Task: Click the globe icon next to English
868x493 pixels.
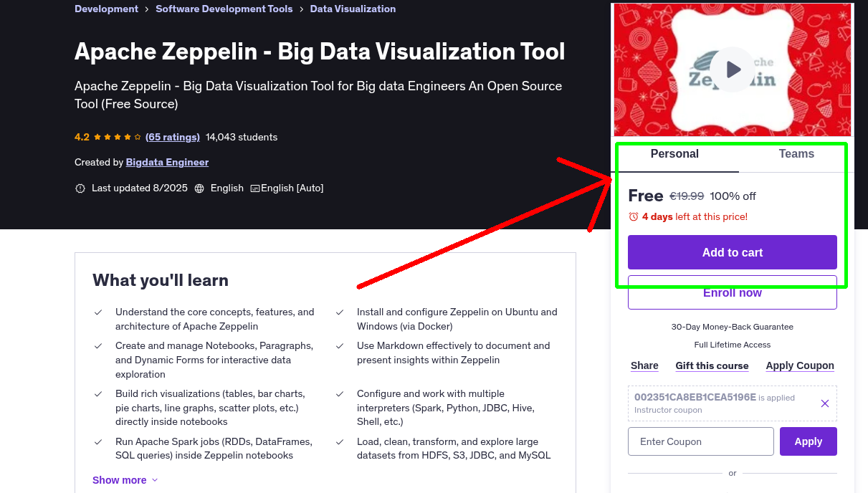Action: point(199,188)
